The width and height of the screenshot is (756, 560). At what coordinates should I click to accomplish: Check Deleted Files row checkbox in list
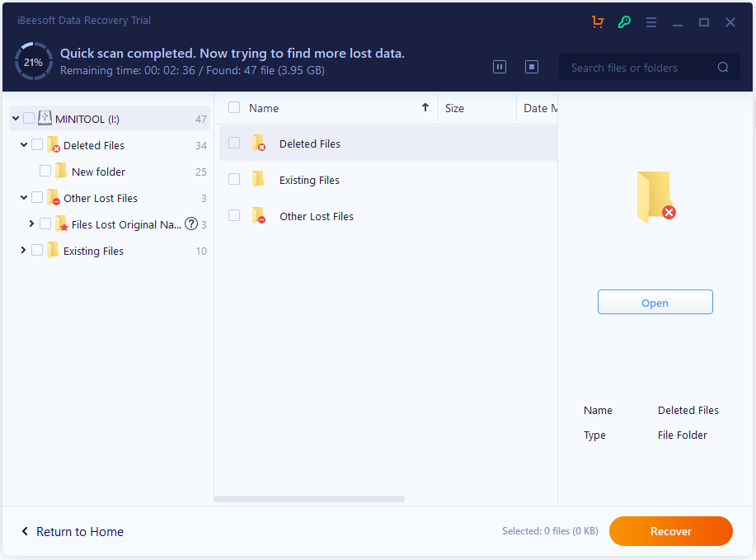234,143
